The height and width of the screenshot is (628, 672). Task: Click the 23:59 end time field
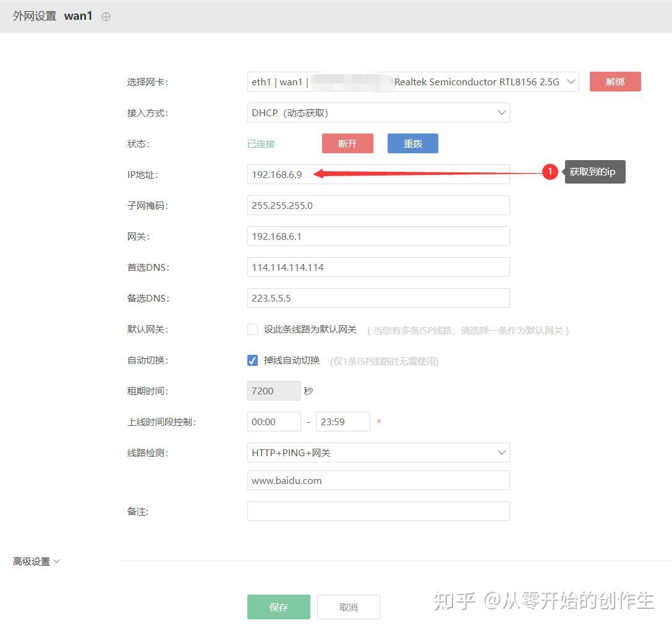[343, 422]
